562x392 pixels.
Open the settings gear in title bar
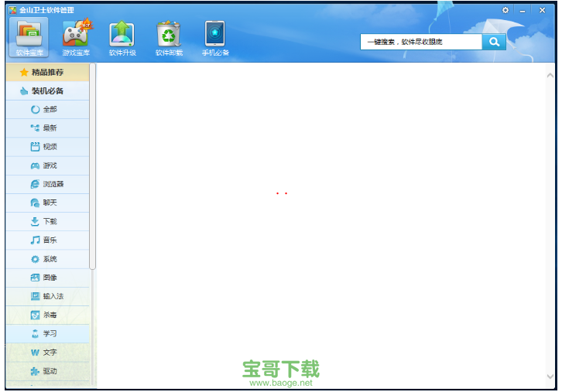pyautogui.click(x=505, y=10)
